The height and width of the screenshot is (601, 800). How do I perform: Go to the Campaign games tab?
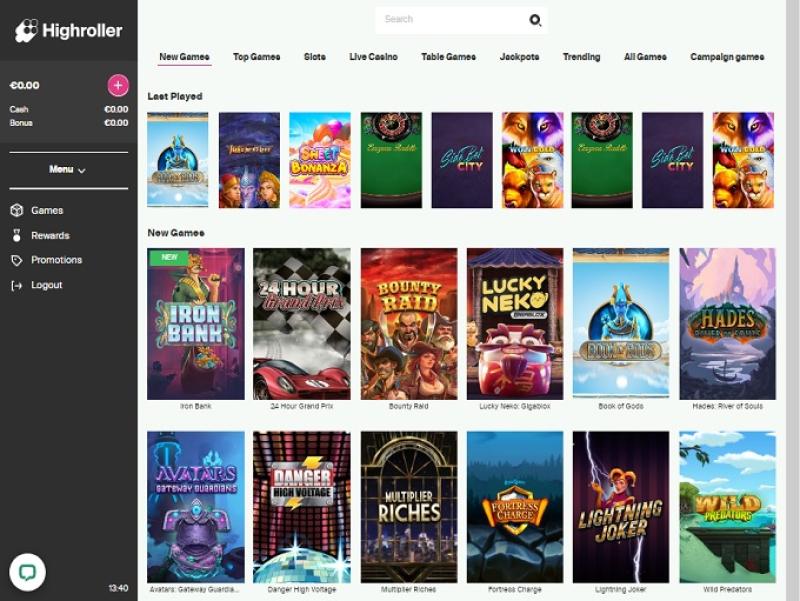coord(727,57)
